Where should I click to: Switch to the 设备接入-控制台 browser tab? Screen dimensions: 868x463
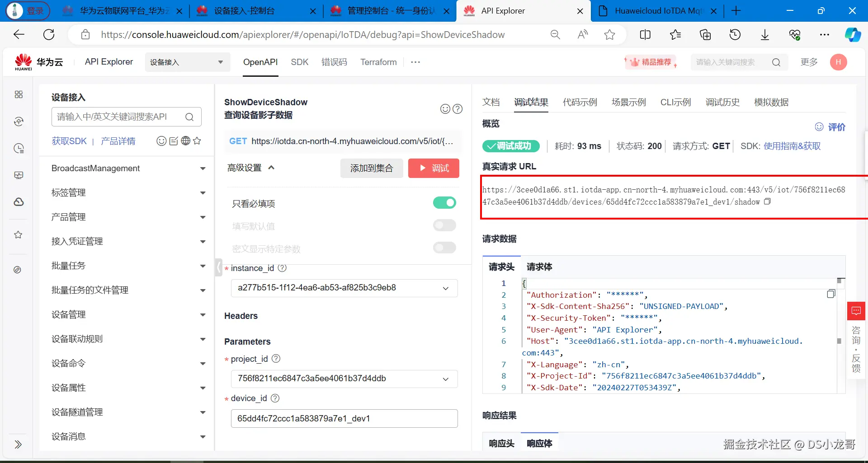pyautogui.click(x=255, y=11)
